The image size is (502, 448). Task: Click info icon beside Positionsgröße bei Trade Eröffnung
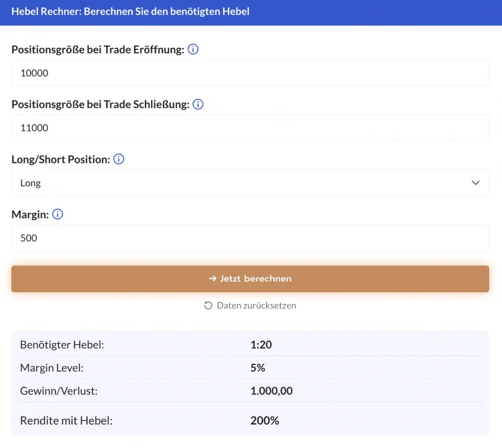[193, 50]
